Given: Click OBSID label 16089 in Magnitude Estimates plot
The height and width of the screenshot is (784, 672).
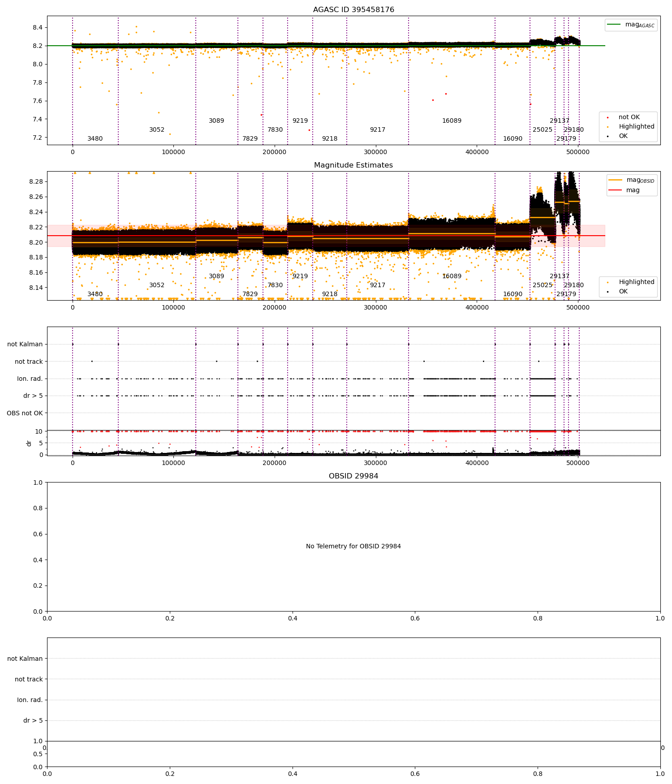Looking at the screenshot, I should [x=452, y=276].
